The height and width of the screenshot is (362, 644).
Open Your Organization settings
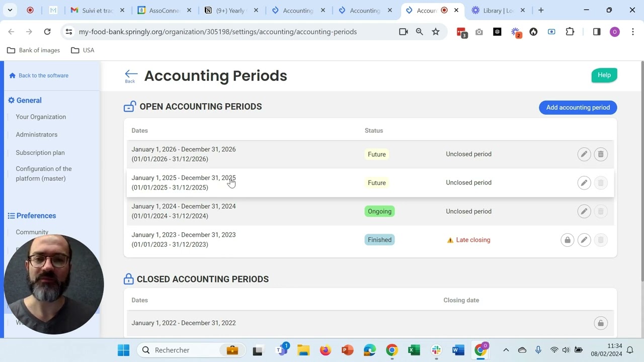pos(41,117)
